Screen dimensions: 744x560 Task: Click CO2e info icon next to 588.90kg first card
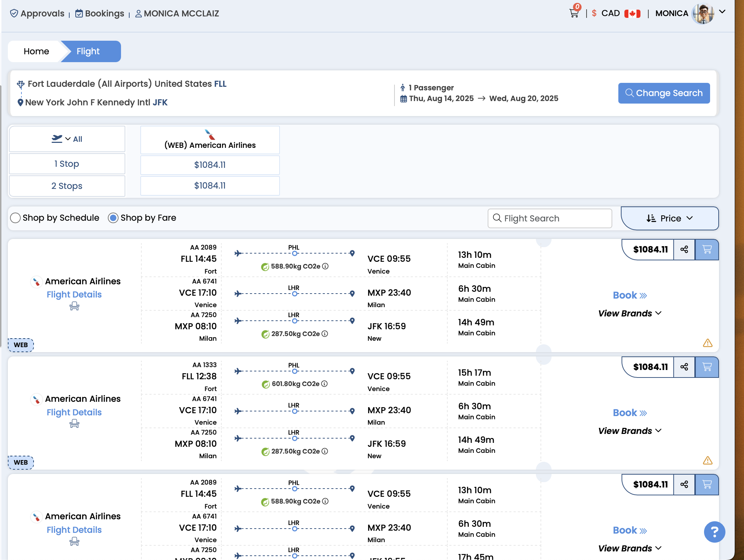[325, 266]
